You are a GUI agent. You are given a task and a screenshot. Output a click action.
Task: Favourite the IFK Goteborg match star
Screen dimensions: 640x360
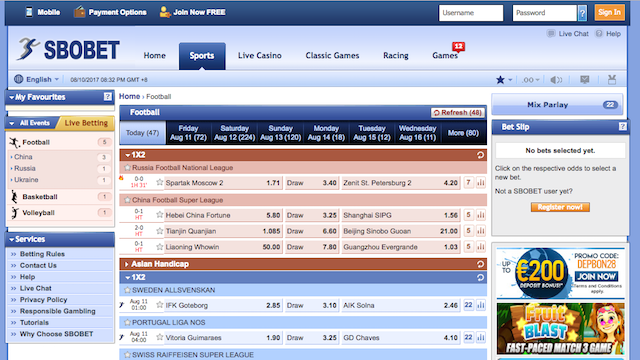[x=160, y=305]
